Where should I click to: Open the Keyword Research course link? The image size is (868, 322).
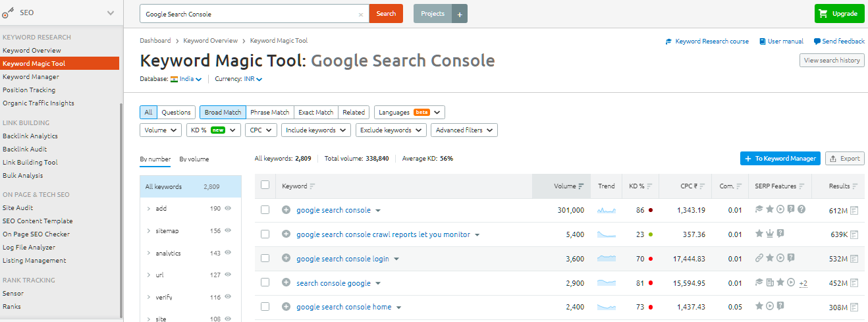[x=707, y=41]
